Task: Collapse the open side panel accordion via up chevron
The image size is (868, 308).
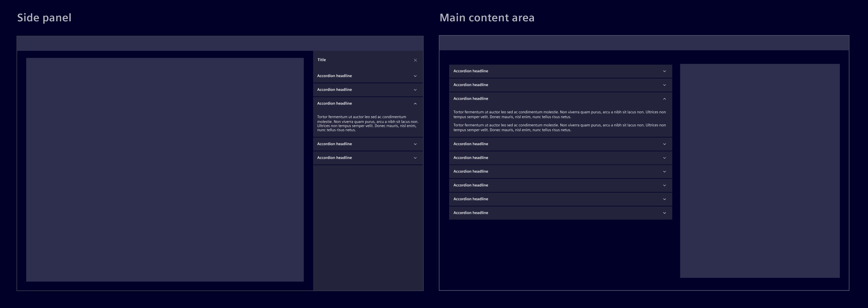Action: [415, 103]
